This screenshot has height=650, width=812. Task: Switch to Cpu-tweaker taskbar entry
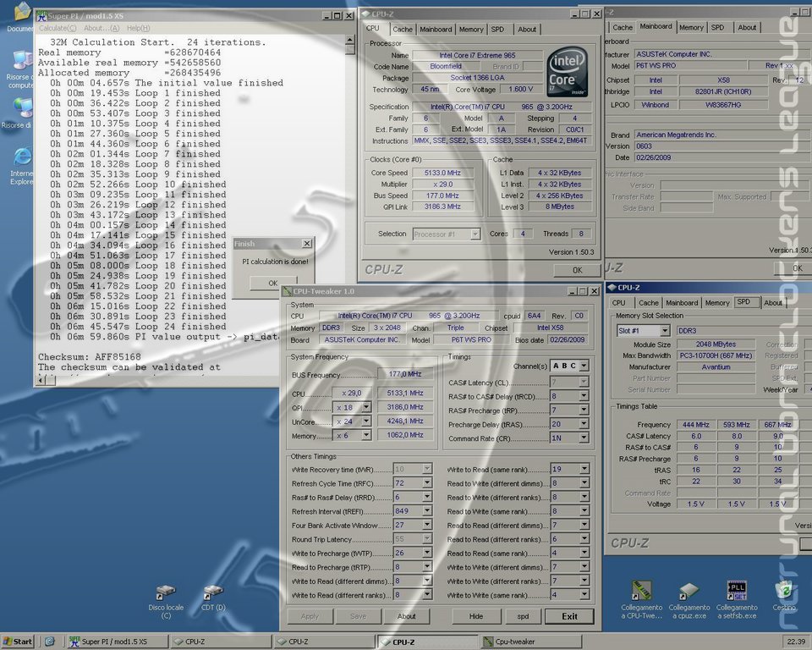click(531, 642)
